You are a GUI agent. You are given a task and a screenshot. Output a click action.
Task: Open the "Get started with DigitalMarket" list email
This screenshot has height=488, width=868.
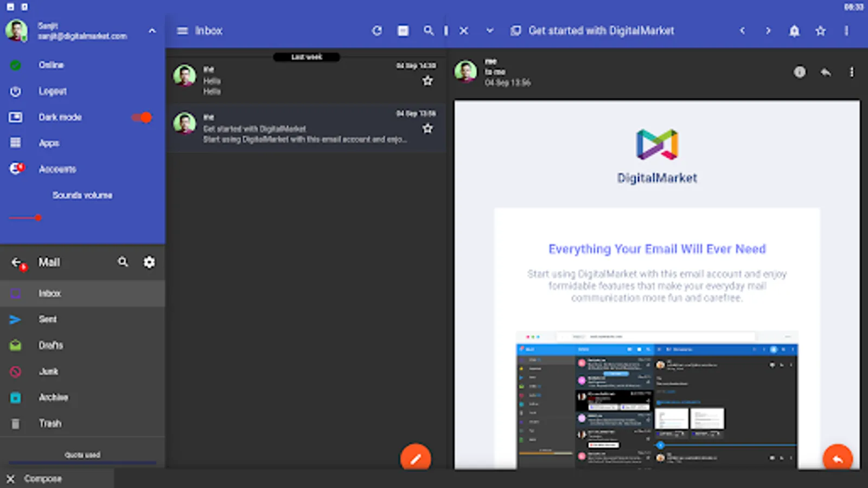(x=306, y=129)
